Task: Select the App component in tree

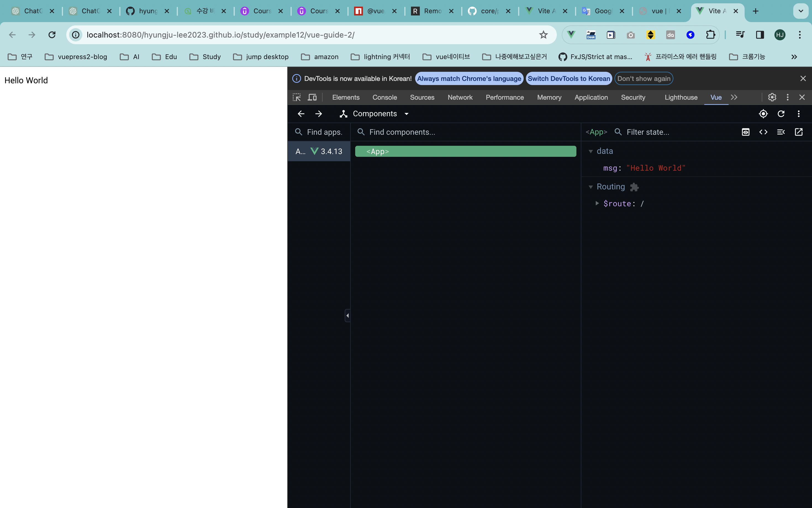Action: (x=465, y=152)
